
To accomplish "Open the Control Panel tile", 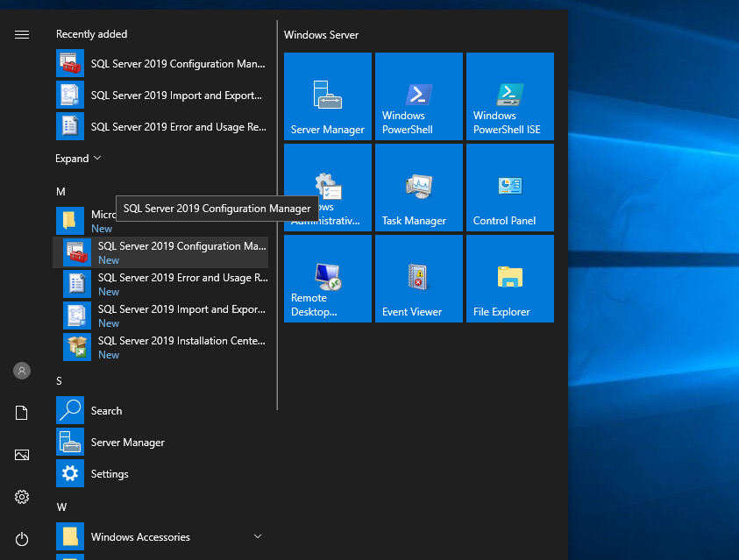I will pyautogui.click(x=510, y=188).
